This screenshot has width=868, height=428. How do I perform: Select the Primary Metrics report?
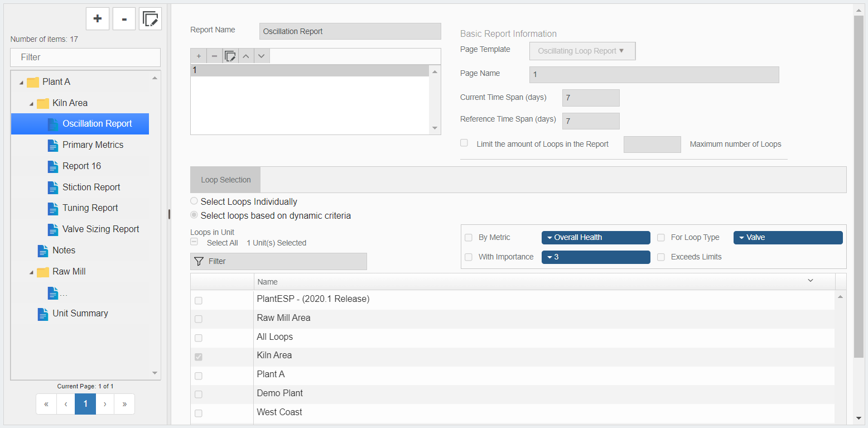[x=93, y=145]
